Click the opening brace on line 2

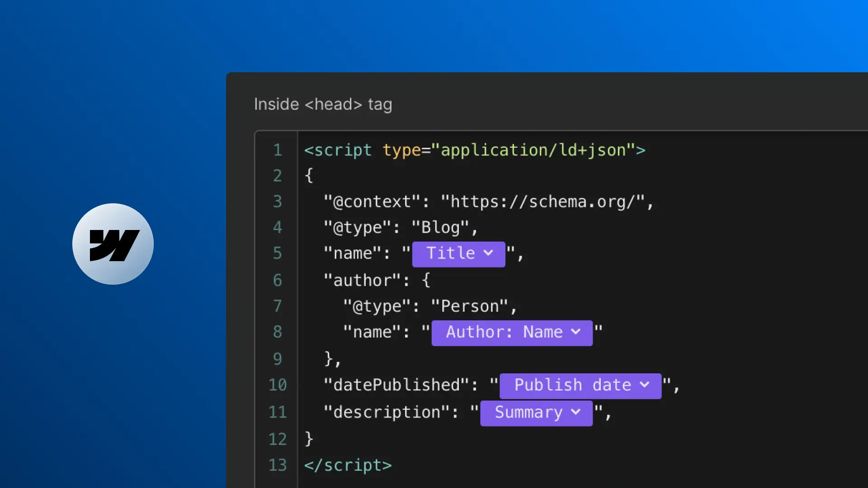point(309,175)
